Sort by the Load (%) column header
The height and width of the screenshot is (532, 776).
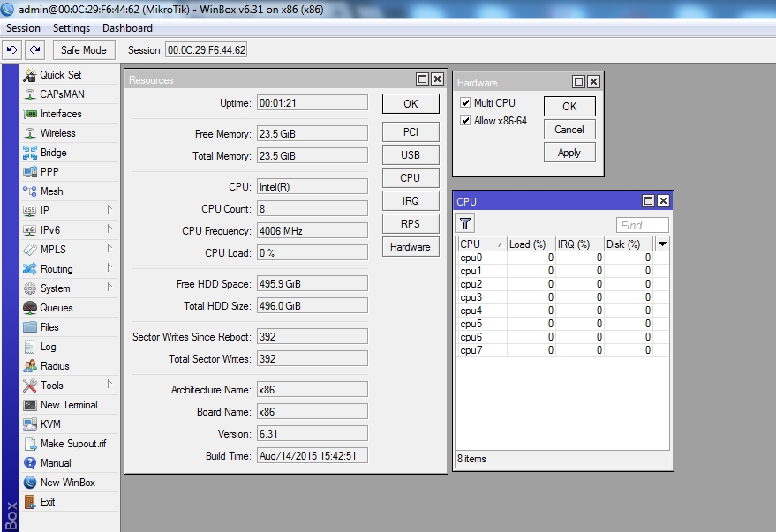[531, 244]
